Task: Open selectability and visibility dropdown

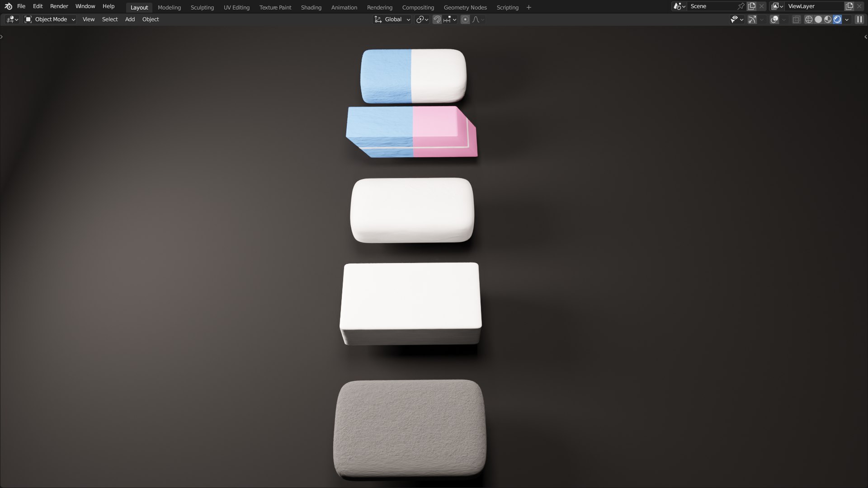Action: click(737, 19)
